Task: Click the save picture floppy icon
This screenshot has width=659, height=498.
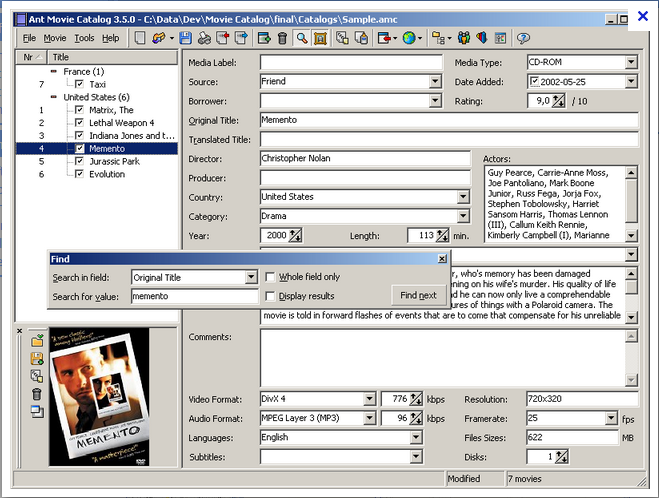Action: (37, 358)
